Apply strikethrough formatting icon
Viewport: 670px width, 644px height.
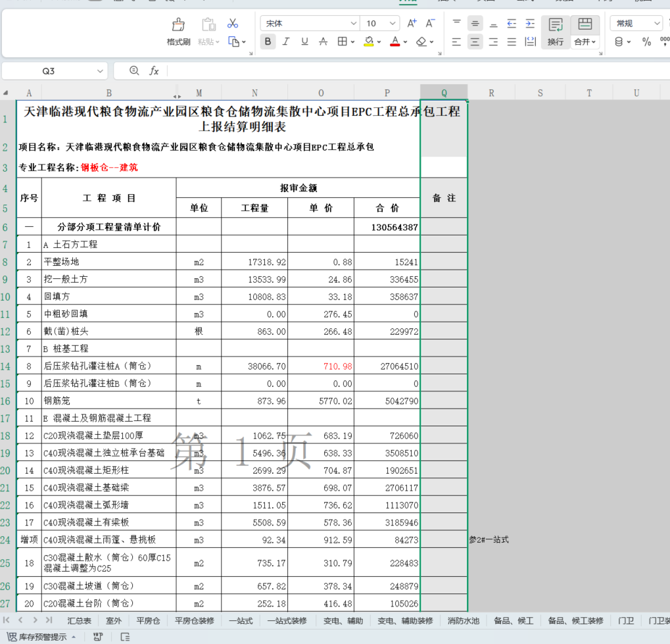coord(324,41)
